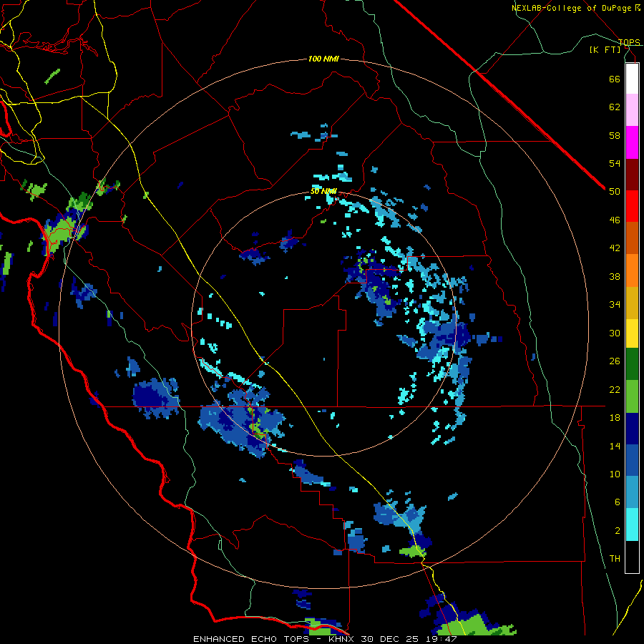
Task: Click the light steel blue legend swatch
Action: (x=632, y=492)
